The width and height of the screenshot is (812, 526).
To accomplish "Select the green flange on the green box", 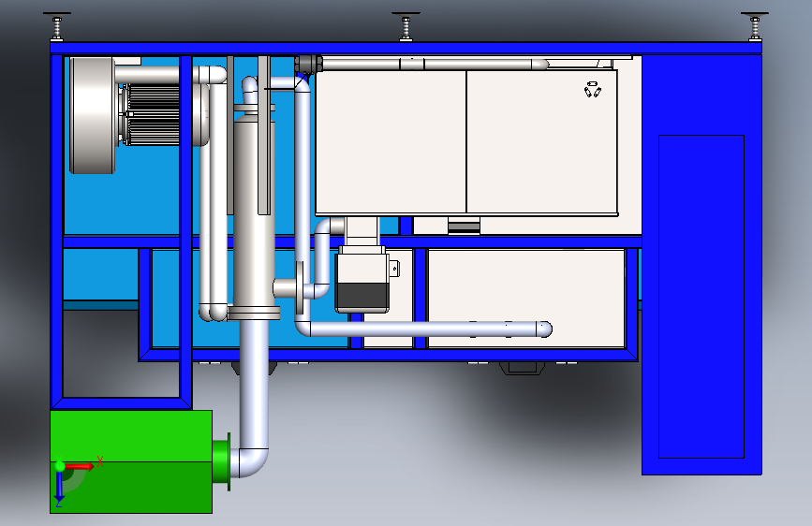I will click(x=222, y=462).
